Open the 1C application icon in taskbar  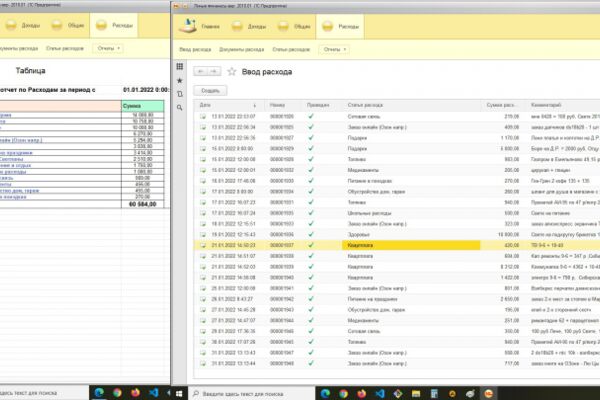[489, 393]
